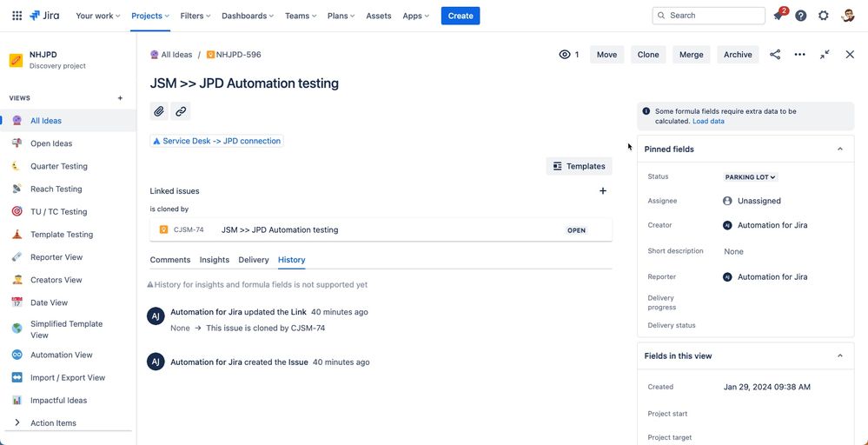Click the Clone button
The height and width of the screenshot is (445, 868).
coord(648,54)
